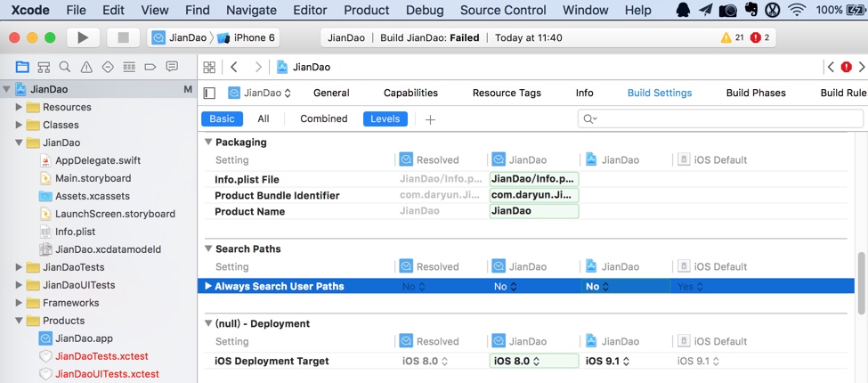Toggle the Combined view option

(323, 118)
